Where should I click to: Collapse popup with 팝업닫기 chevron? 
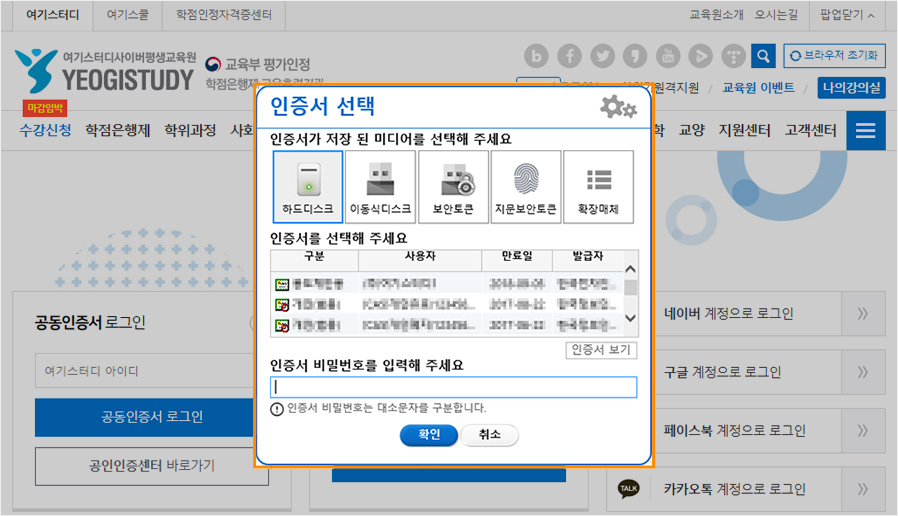[847, 15]
